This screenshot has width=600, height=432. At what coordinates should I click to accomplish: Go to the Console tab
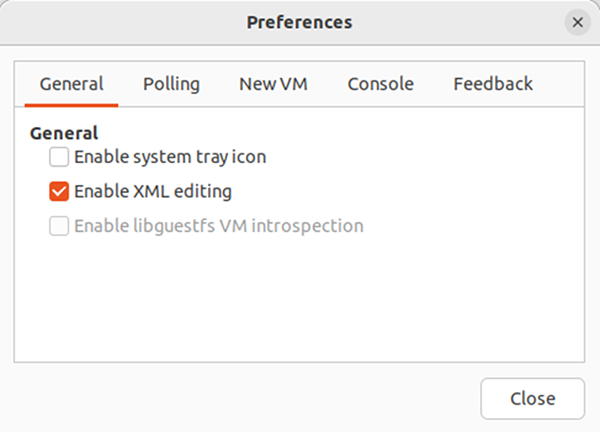[380, 84]
